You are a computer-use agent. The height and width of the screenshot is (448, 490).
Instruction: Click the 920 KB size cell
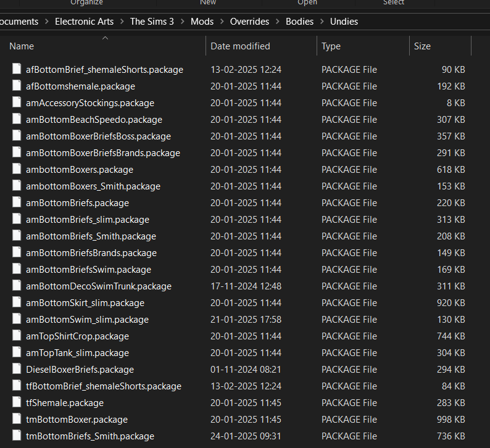(x=451, y=303)
